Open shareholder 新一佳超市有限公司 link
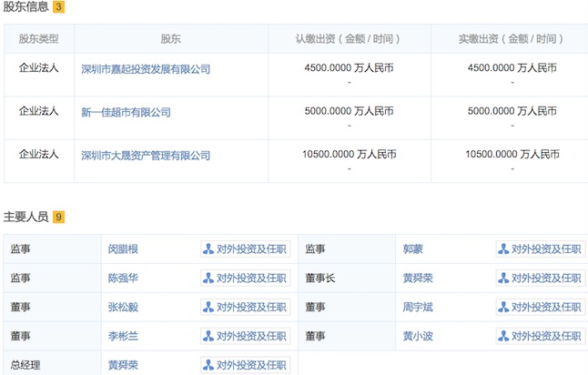This screenshot has width=588, height=375. (126, 112)
